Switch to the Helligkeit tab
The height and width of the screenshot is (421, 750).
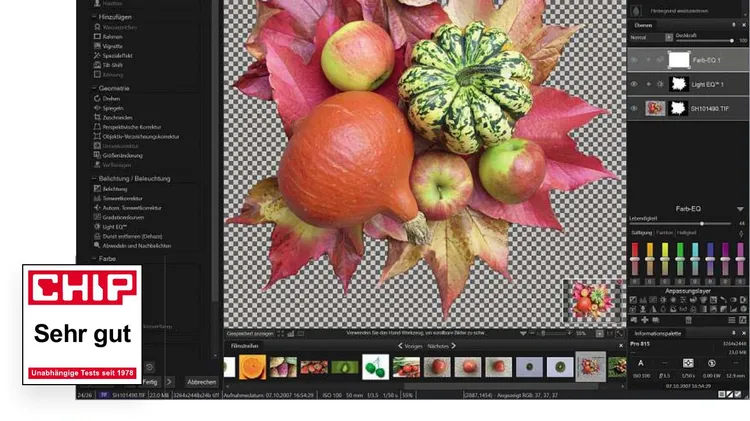(686, 233)
